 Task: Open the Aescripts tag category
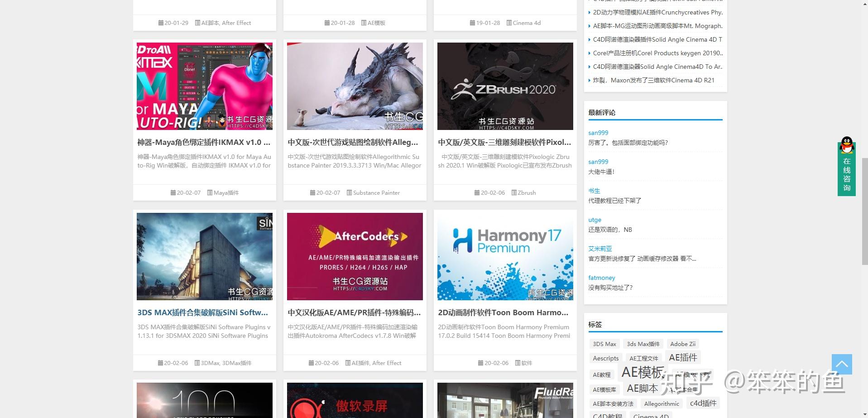605,358
